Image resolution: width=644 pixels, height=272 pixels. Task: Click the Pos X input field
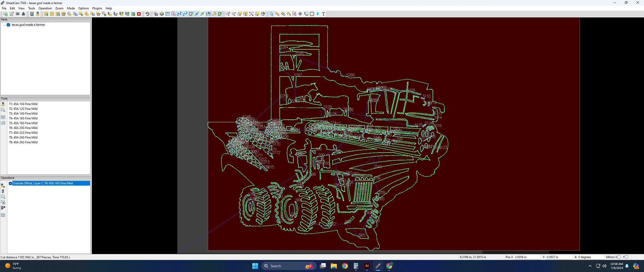point(527,257)
